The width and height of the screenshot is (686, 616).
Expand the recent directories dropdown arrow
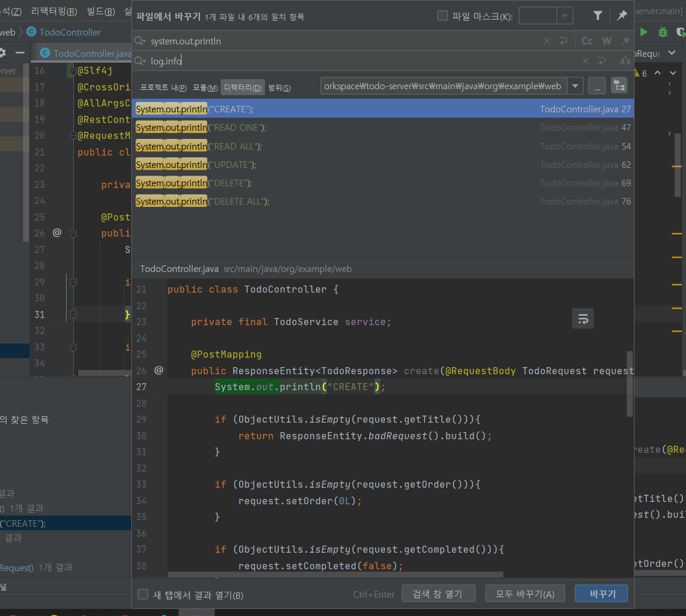[x=575, y=86]
